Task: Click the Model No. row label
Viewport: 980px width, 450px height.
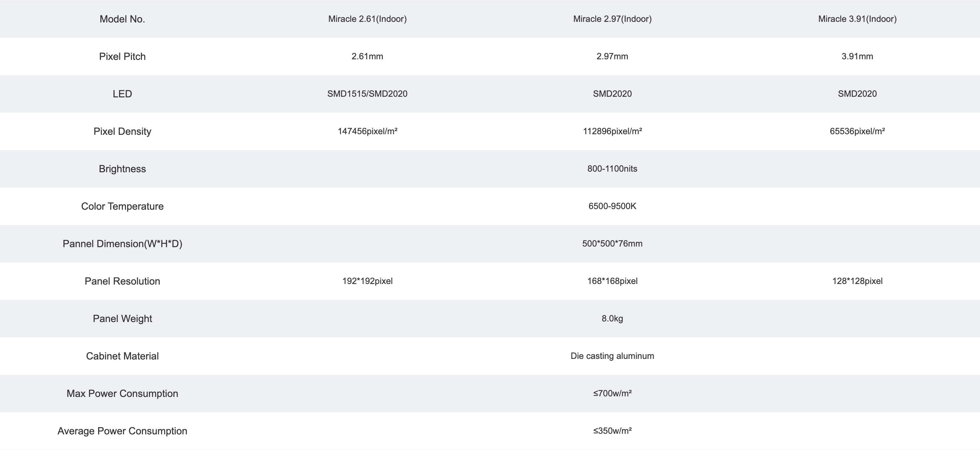Action: (122, 19)
